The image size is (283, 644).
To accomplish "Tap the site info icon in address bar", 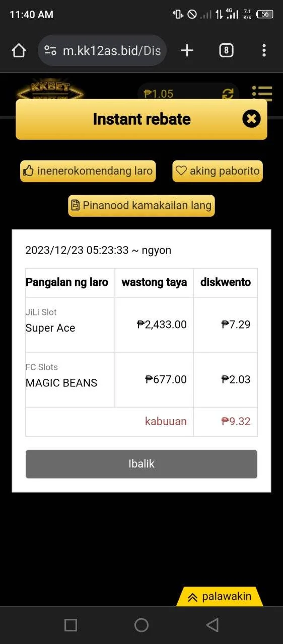I will click(50, 50).
